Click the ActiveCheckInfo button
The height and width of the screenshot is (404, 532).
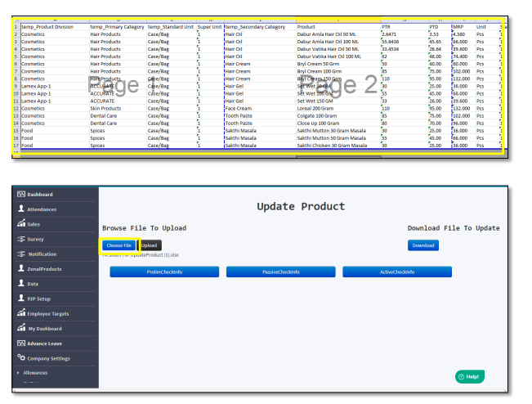397,272
